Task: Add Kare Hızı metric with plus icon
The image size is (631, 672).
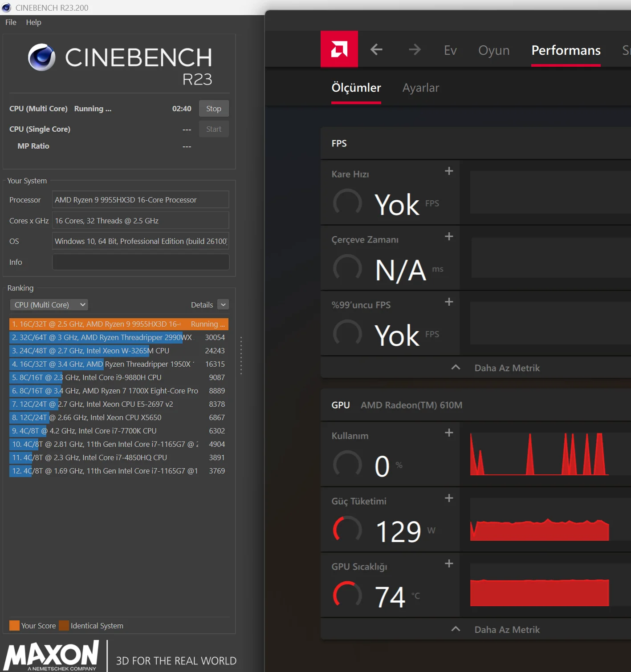Action: (x=449, y=171)
